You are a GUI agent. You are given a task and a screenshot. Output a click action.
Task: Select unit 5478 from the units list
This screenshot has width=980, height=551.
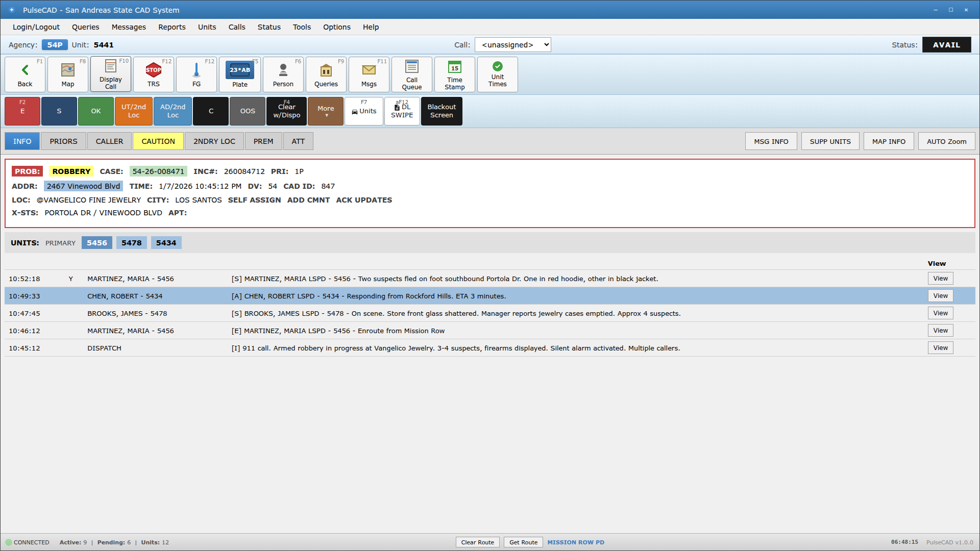tap(131, 242)
